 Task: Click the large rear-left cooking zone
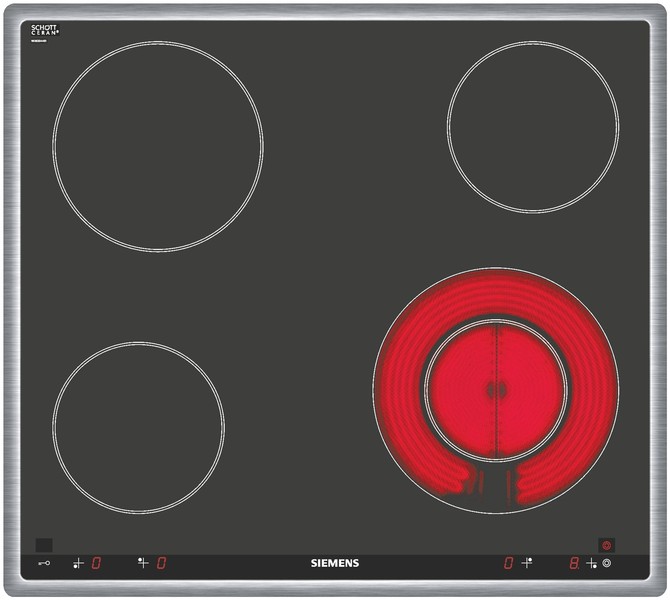(x=158, y=146)
